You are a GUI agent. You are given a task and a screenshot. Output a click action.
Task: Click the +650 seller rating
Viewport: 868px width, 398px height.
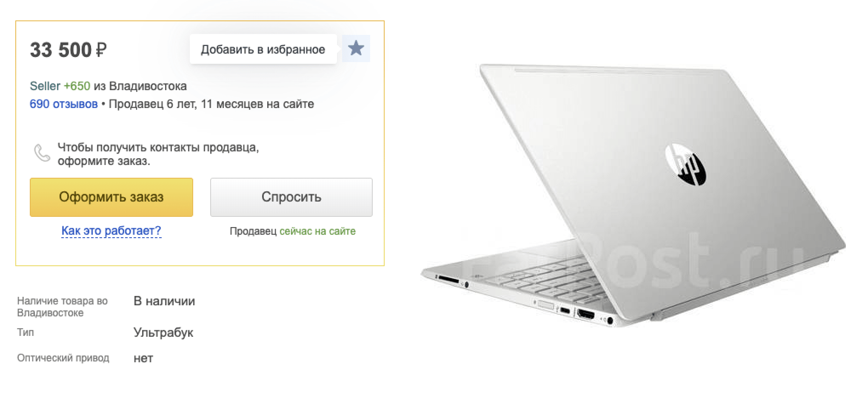pyautogui.click(x=77, y=86)
